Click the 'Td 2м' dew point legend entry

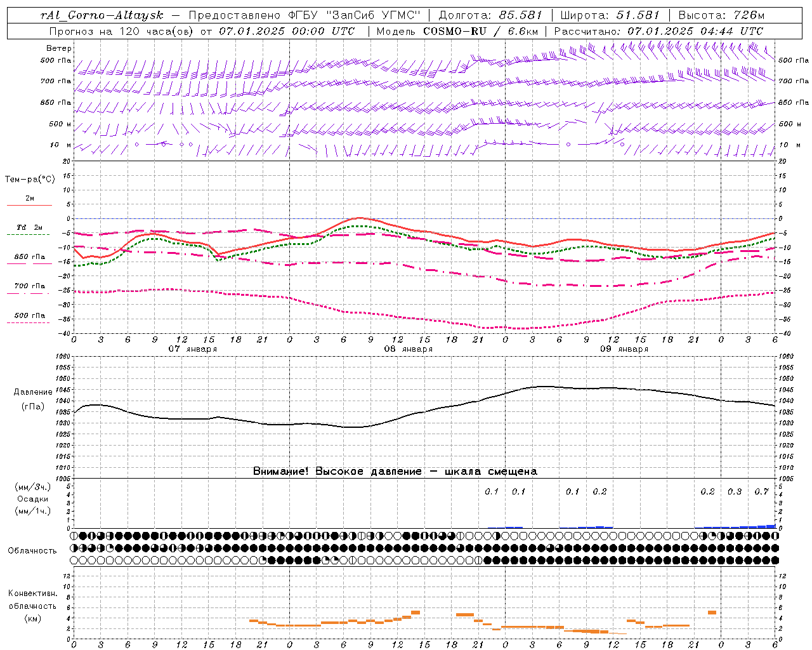coord(29,227)
